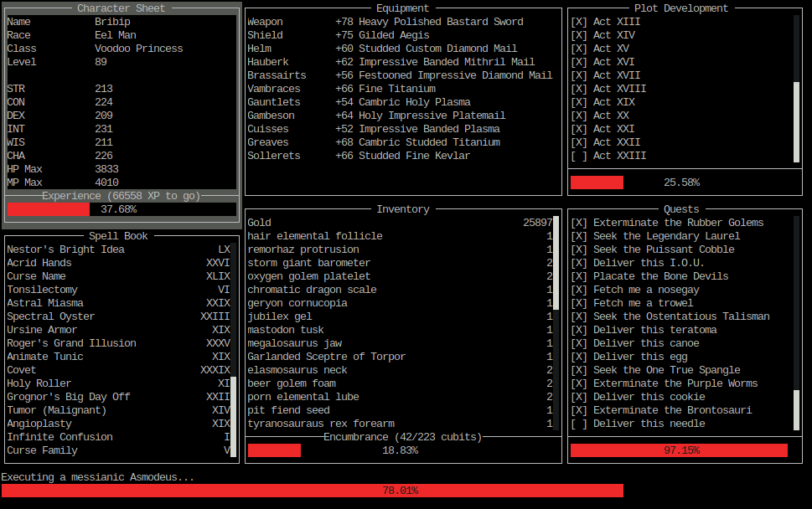Mark "Deliver this needle" quest complete
The width and height of the screenshot is (812, 509).
point(577,424)
